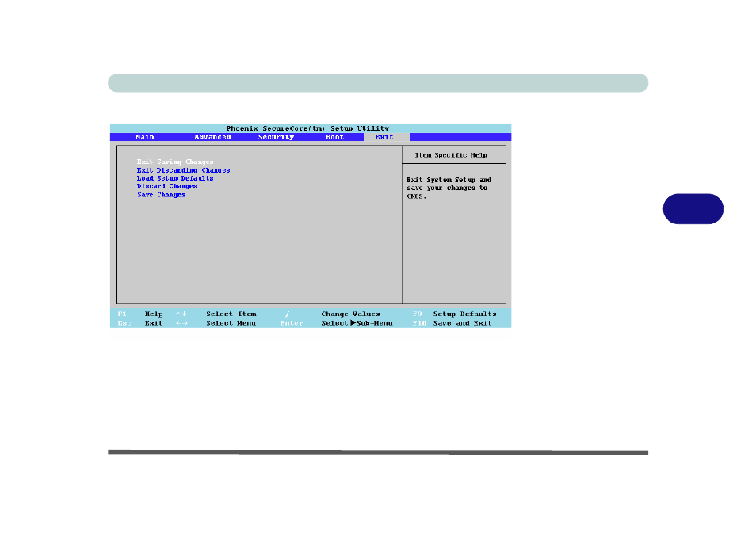Viewport: 756px width, 533px height.
Task: Switch to the Advanced tab
Action: pyautogui.click(x=212, y=137)
